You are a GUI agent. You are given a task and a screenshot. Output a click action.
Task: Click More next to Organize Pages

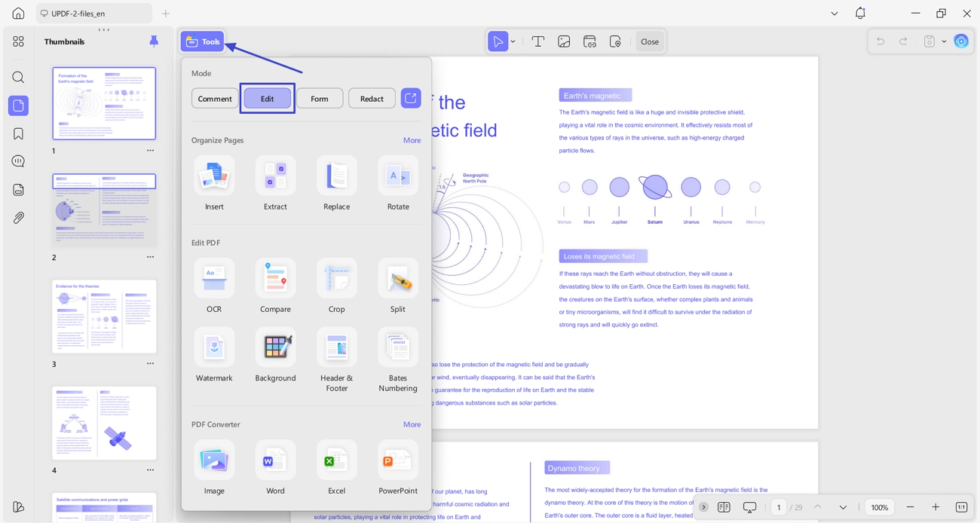coord(412,140)
